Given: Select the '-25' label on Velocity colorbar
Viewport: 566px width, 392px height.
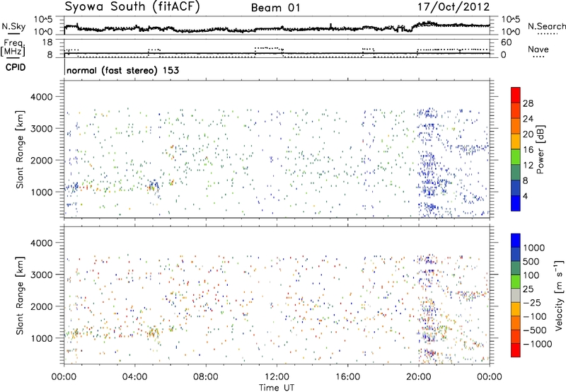Looking at the screenshot, I should pos(531,302).
